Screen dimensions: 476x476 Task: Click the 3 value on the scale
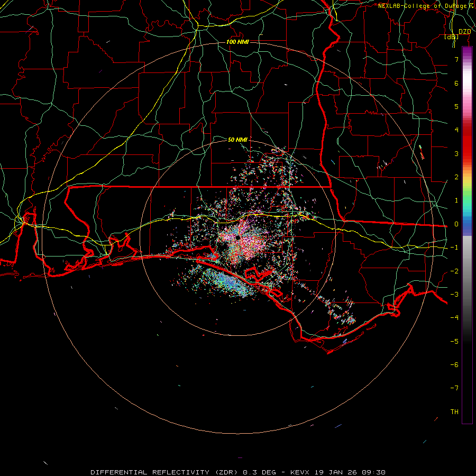coord(456,153)
